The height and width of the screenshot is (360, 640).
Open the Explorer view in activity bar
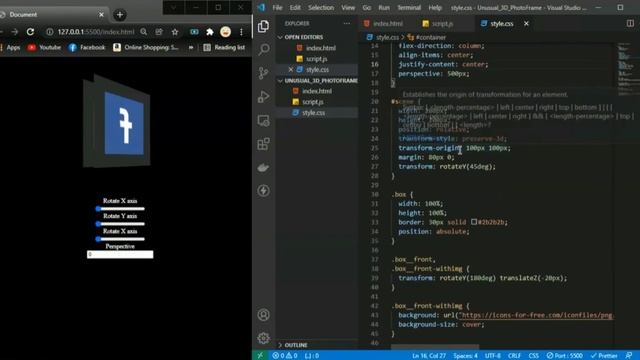tap(263, 26)
